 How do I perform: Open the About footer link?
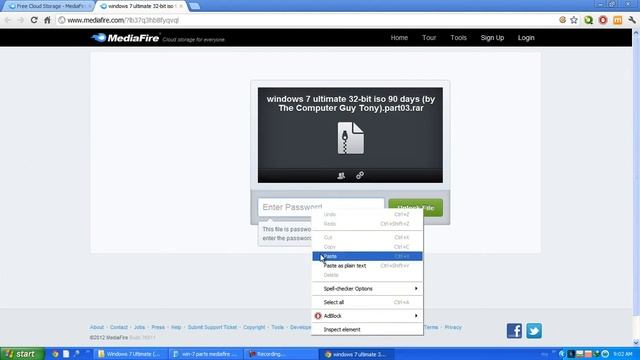97,327
